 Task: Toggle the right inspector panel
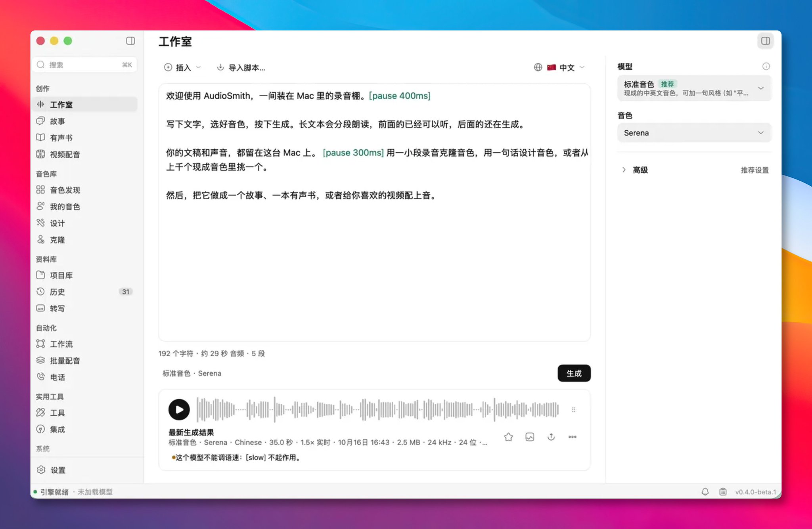click(x=765, y=41)
